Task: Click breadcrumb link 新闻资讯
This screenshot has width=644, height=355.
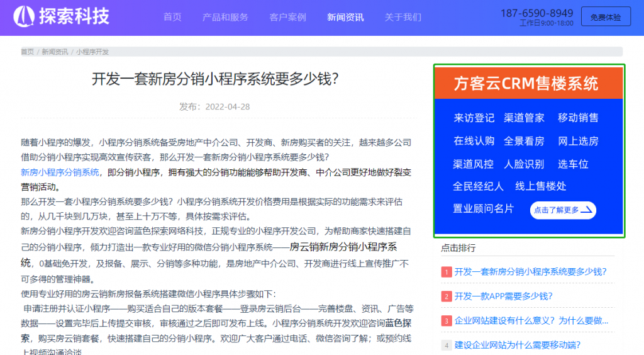Action: [55, 52]
